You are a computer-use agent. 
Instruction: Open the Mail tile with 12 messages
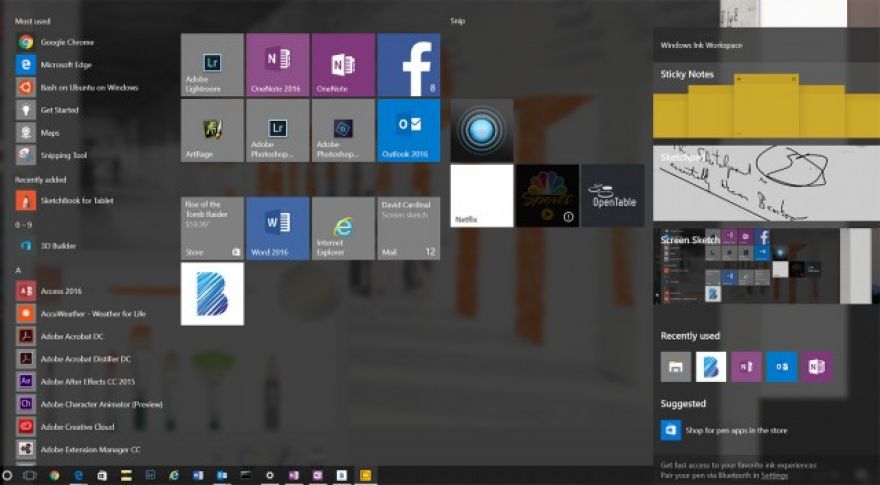[409, 228]
